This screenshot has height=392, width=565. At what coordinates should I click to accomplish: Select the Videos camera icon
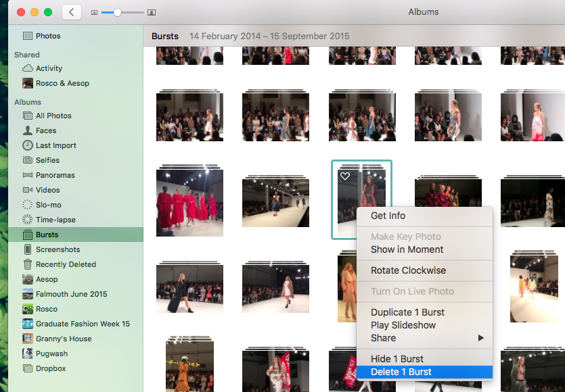click(x=27, y=190)
